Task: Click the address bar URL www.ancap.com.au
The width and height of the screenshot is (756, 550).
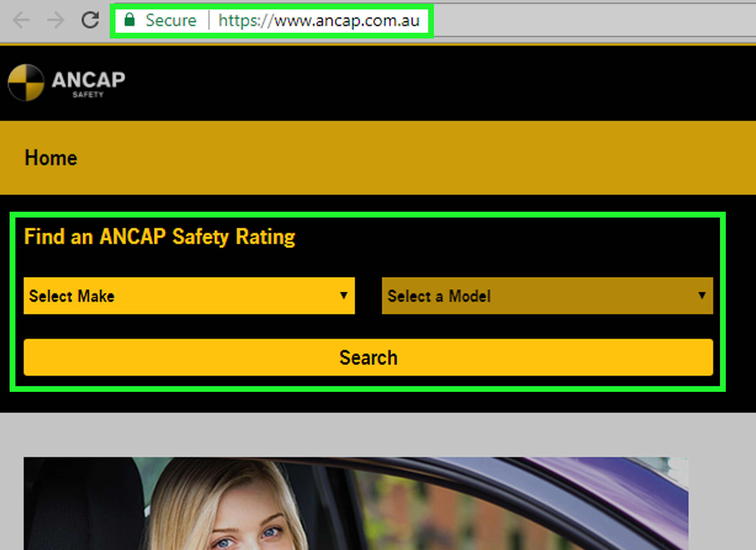Action: 319,21
